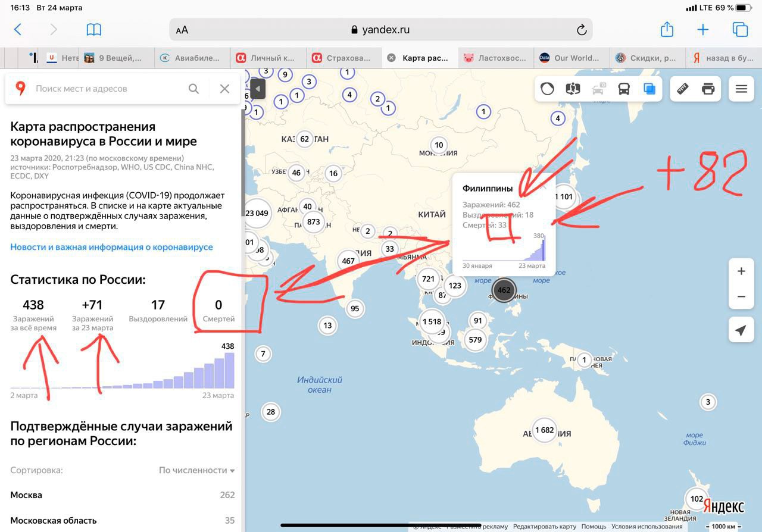
Task: Click the Sri Lanka 95 marker
Action: coord(355,308)
